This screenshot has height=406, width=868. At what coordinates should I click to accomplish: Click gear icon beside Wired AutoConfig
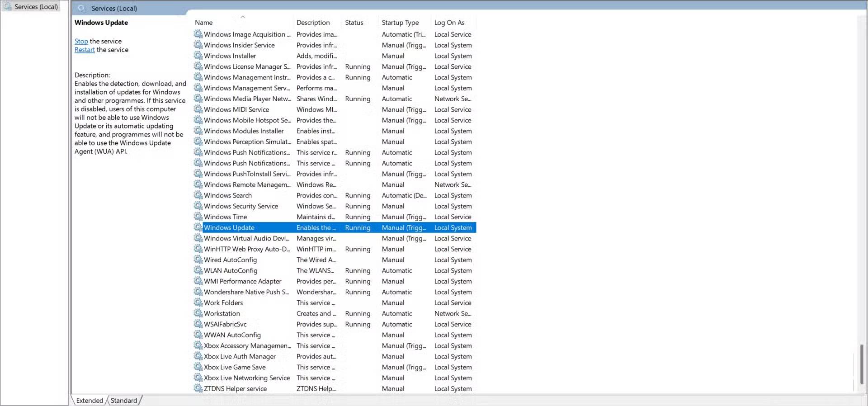198,260
